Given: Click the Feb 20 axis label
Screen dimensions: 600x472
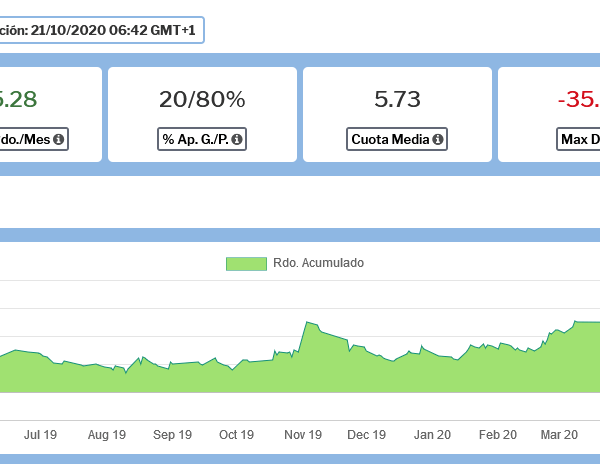Looking at the screenshot, I should [498, 435].
